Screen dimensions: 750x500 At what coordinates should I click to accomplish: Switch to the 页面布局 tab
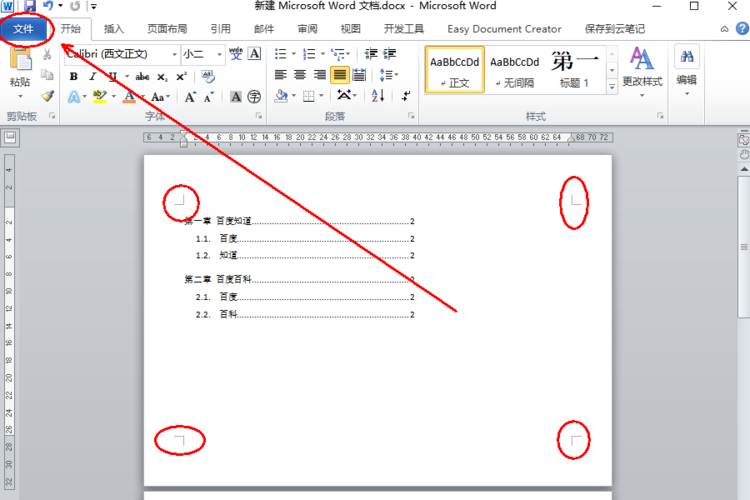(167, 29)
